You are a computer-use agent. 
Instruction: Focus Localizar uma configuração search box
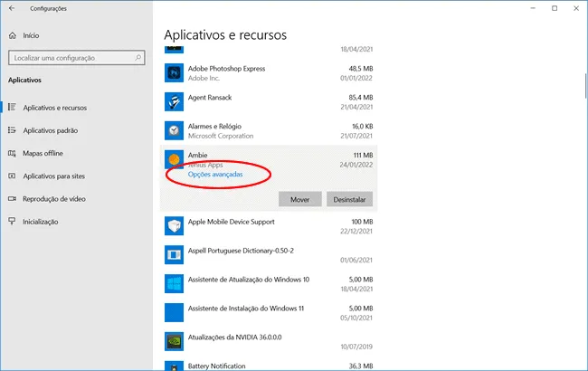77,57
